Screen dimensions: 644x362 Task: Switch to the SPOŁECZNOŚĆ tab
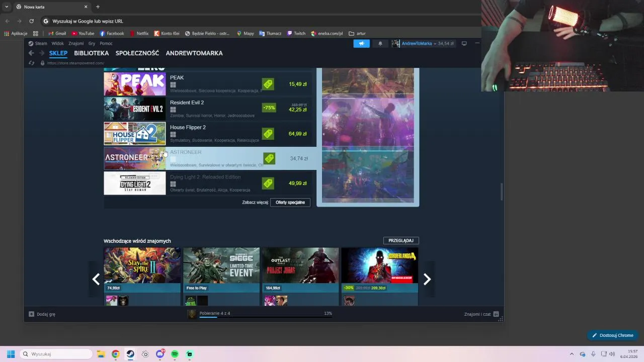point(137,53)
